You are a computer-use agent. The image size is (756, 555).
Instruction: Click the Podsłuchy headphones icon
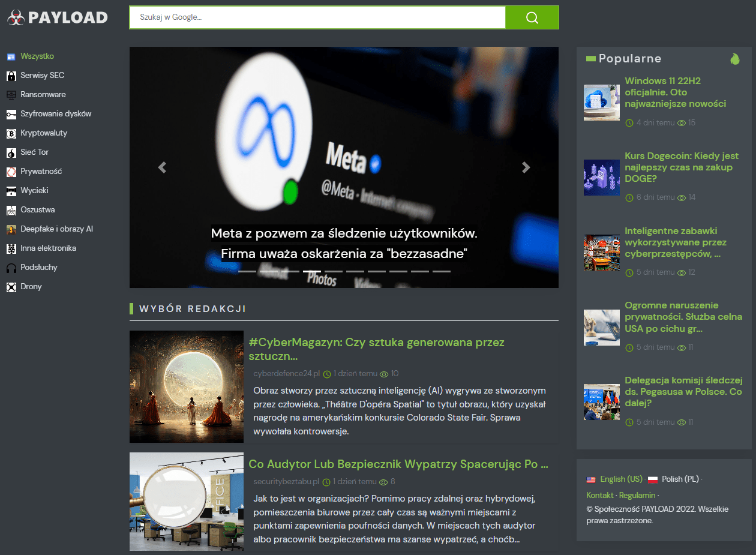click(x=11, y=268)
